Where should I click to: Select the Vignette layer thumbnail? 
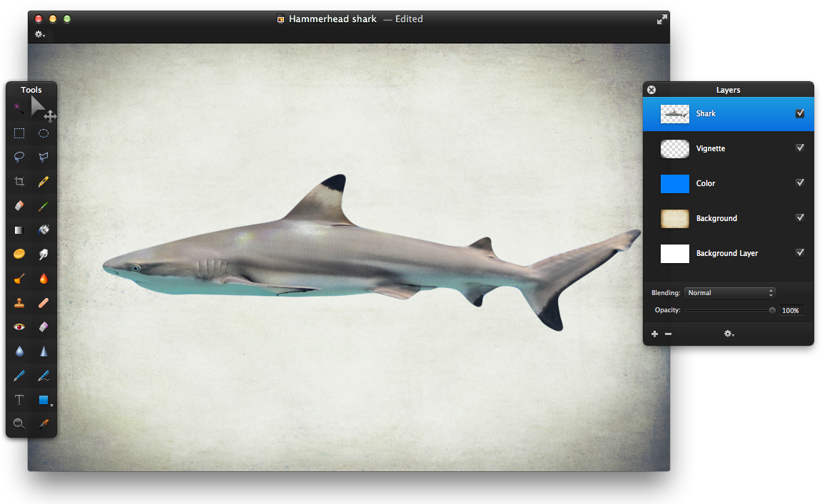[x=675, y=149]
